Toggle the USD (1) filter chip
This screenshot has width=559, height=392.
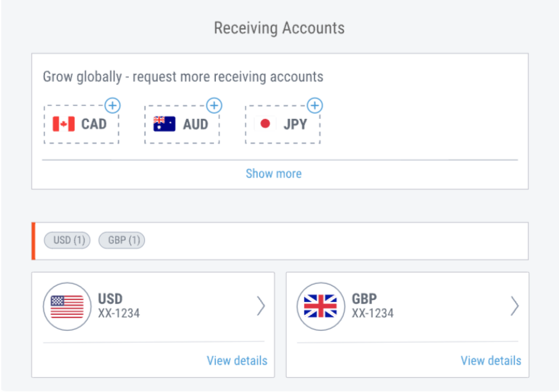coord(67,240)
